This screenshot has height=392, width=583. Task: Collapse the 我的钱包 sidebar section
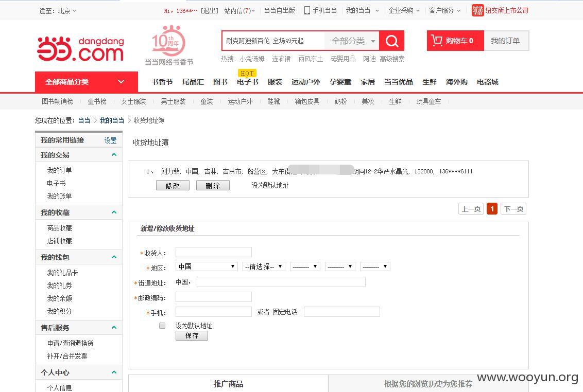(114, 257)
